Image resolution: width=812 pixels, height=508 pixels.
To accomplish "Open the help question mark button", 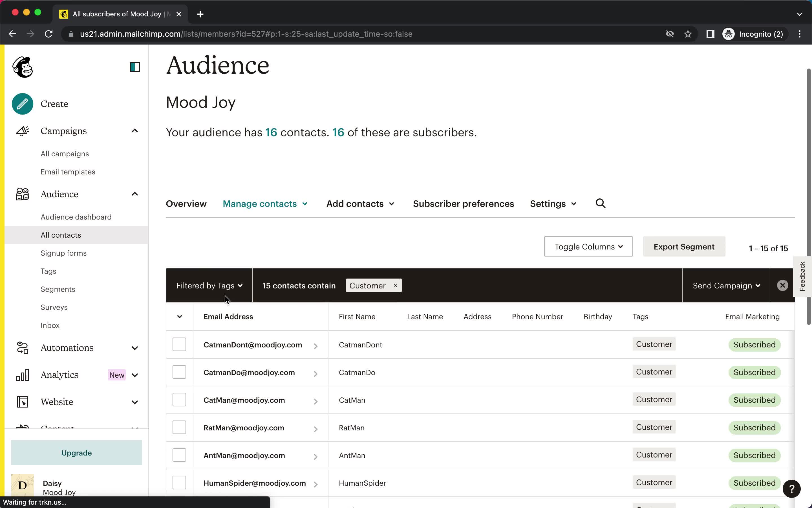I will 791,489.
